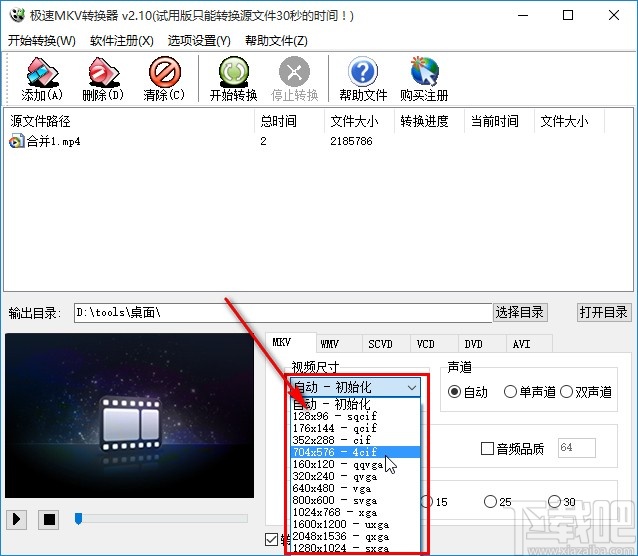Viewport: 638px width, 556px height.
Task: Switch to the VCD tab
Action: tap(434, 344)
